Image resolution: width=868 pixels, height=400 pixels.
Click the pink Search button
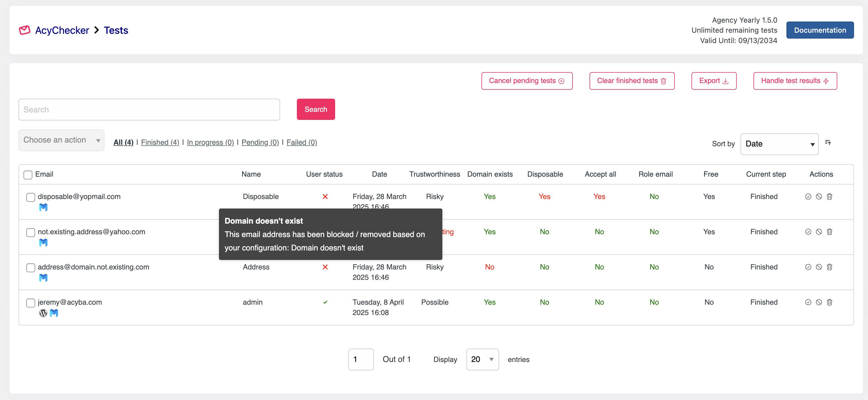pos(316,109)
